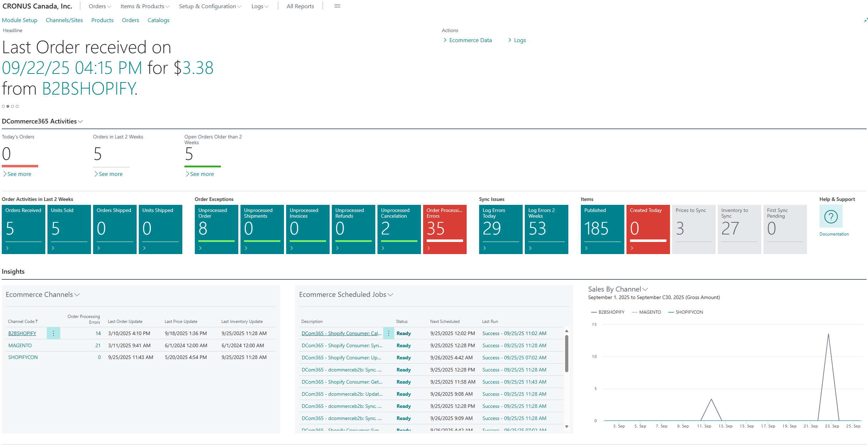See more under Today's Orders

pos(17,174)
